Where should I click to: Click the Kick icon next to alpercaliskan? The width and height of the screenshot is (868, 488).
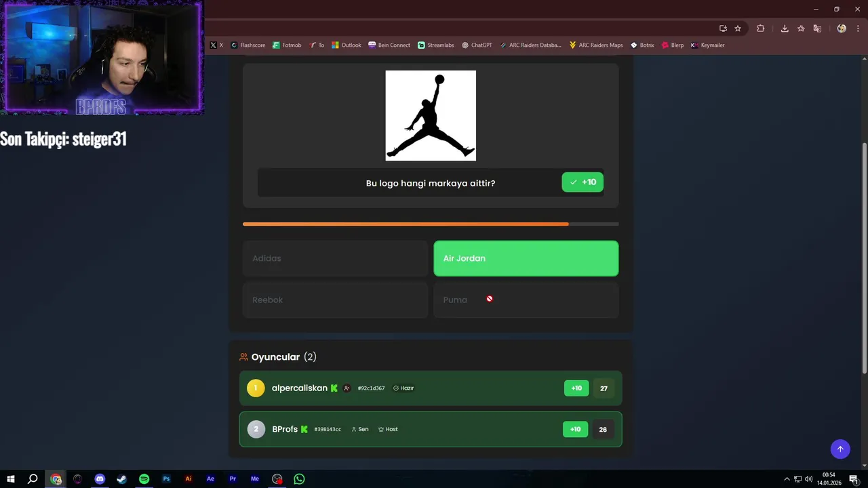[334, 388]
